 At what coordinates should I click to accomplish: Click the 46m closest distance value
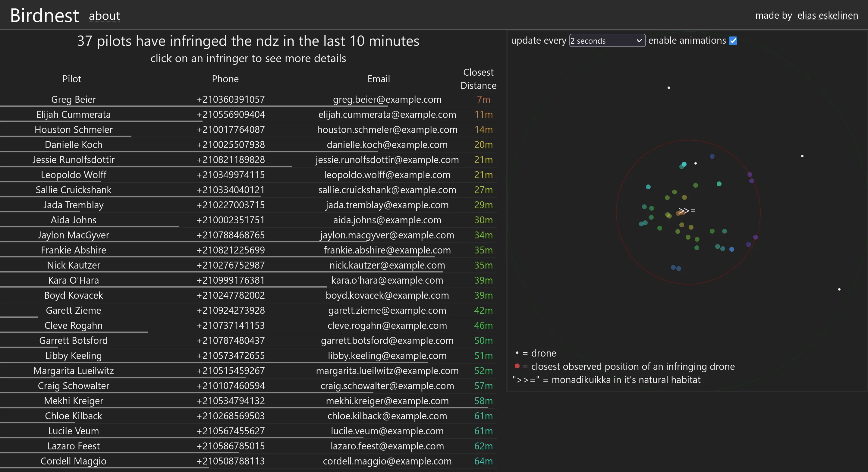[x=483, y=326]
